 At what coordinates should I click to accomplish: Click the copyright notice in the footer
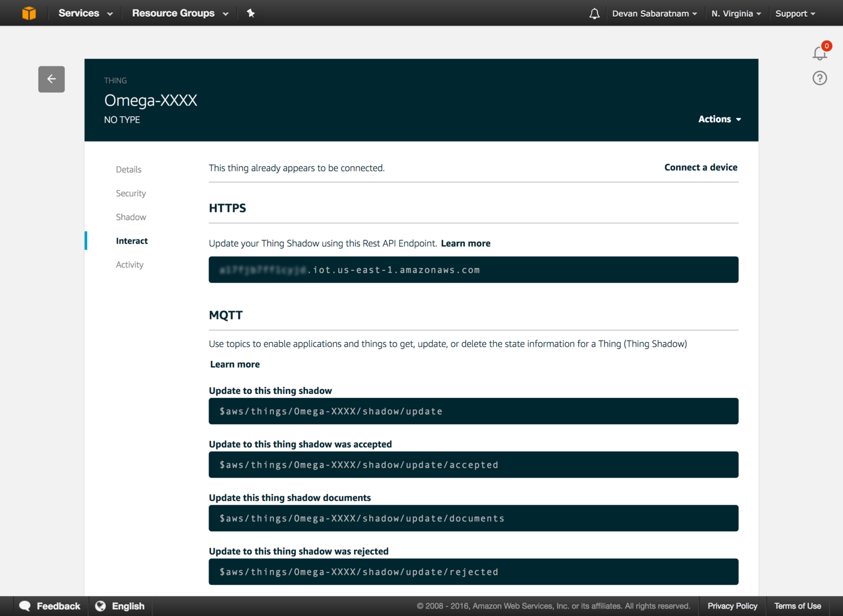(x=554, y=606)
